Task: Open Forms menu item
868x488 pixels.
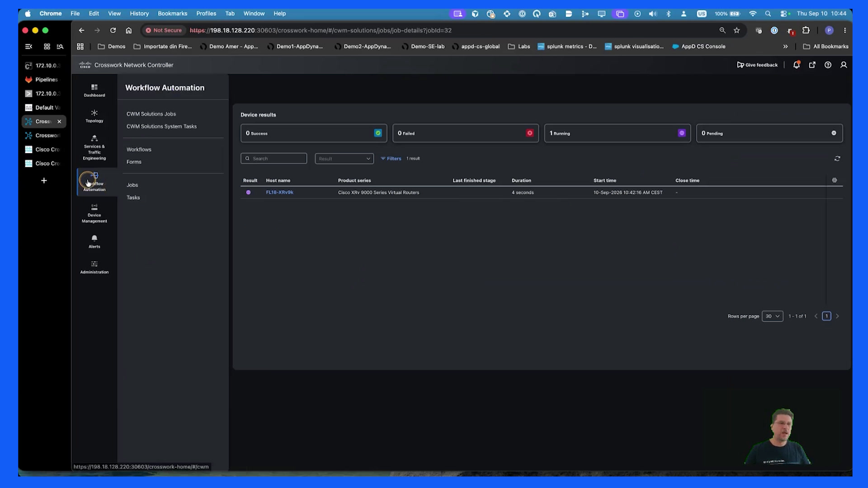Action: tap(134, 162)
